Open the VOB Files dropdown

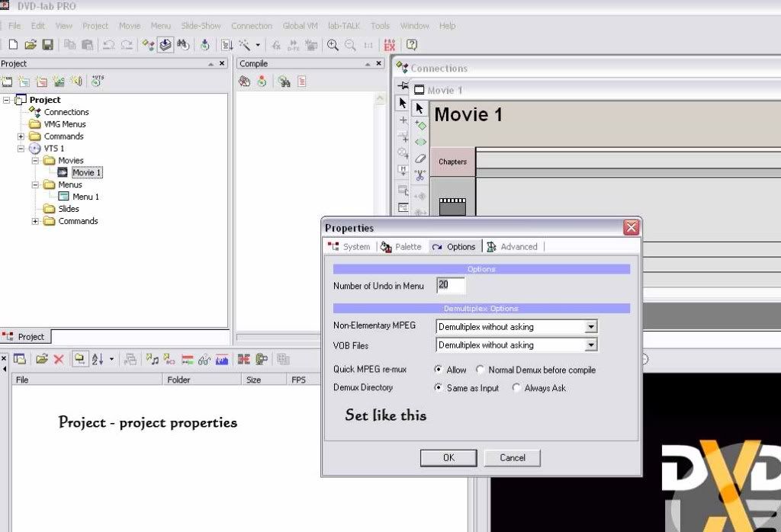pos(591,345)
